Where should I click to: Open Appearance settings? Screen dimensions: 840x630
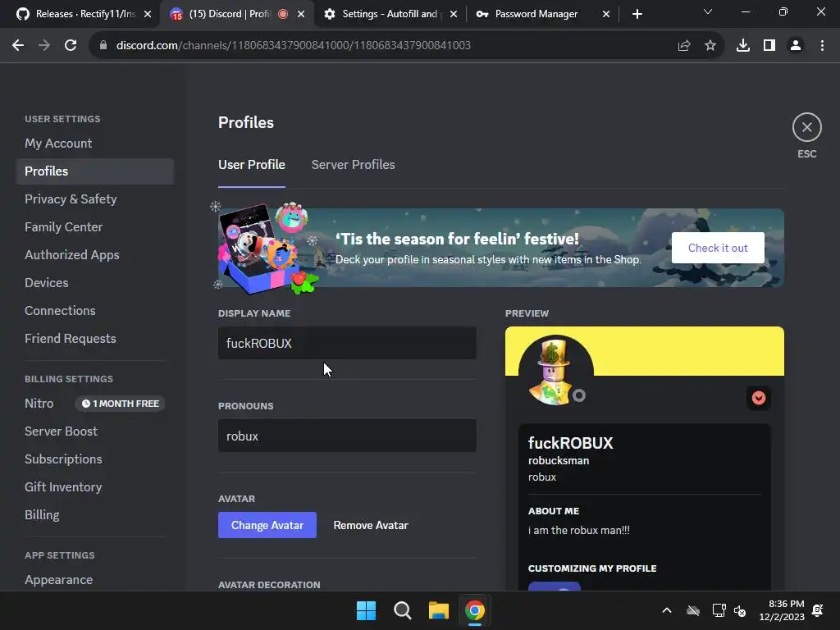pyautogui.click(x=95, y=580)
